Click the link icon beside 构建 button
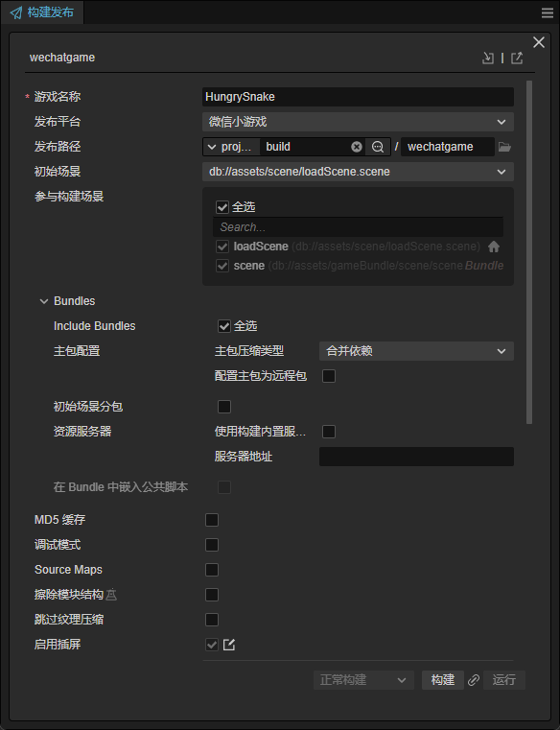560x730 pixels. [474, 680]
